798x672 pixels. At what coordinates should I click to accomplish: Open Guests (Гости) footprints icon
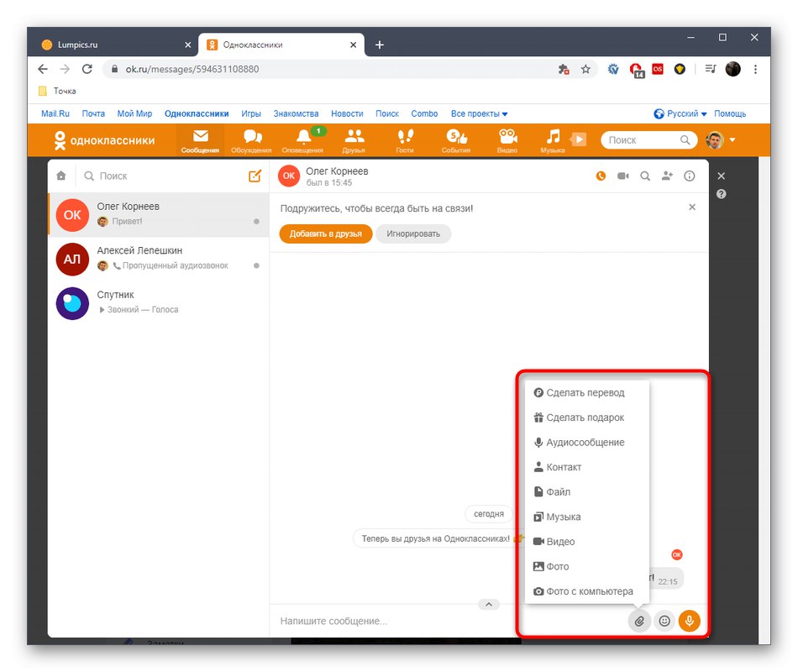click(405, 140)
